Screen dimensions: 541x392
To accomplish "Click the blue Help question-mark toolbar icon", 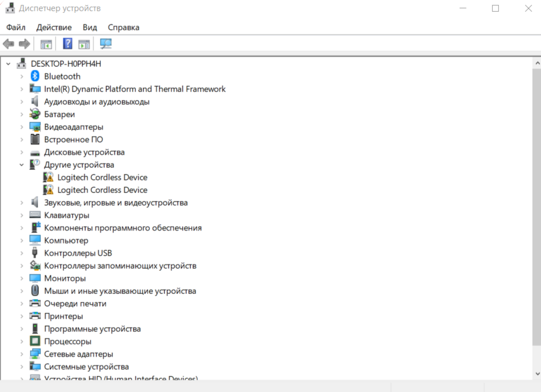I will click(x=68, y=44).
